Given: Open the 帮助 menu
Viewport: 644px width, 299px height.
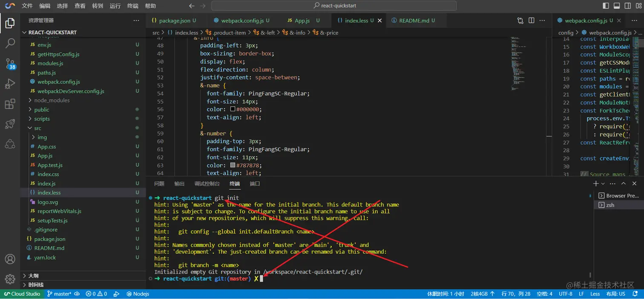Looking at the screenshot, I should [x=150, y=6].
